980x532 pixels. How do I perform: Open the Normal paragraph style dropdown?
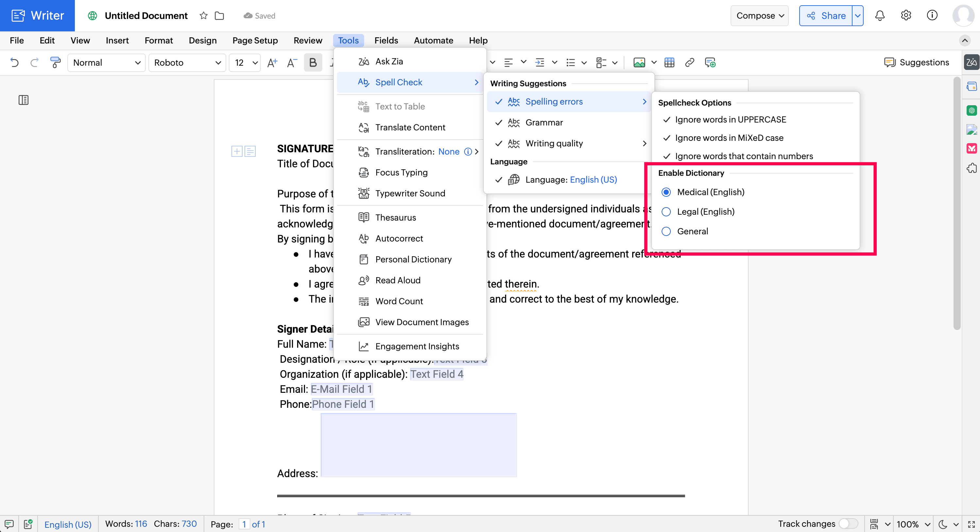pyautogui.click(x=107, y=62)
